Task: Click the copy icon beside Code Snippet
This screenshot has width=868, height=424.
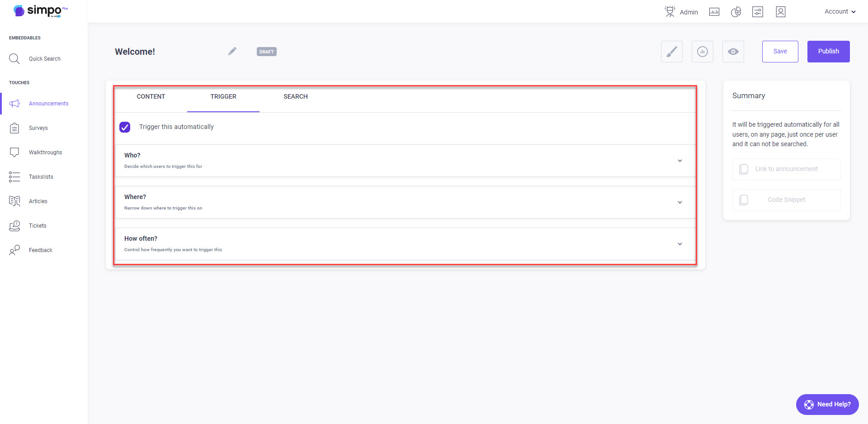Action: (x=744, y=200)
